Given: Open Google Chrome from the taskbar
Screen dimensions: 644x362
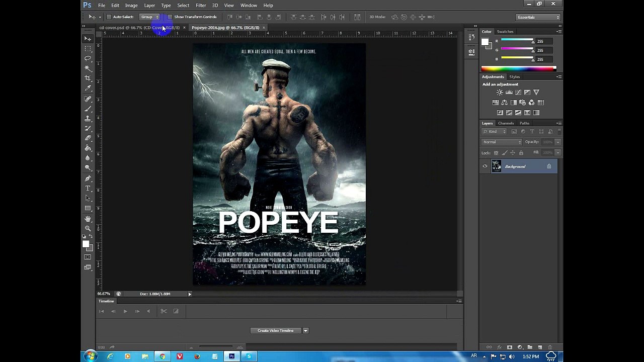Looking at the screenshot, I should tap(163, 356).
